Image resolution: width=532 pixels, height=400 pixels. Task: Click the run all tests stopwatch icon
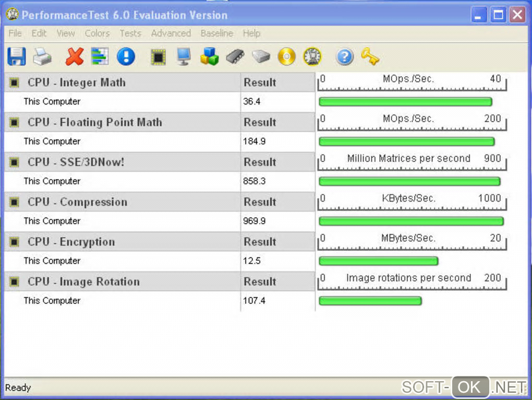tap(312, 56)
